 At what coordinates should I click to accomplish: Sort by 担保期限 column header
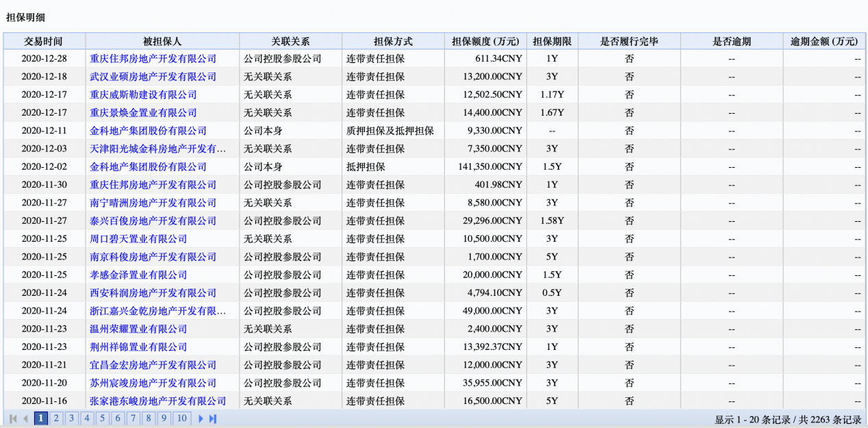click(x=552, y=41)
